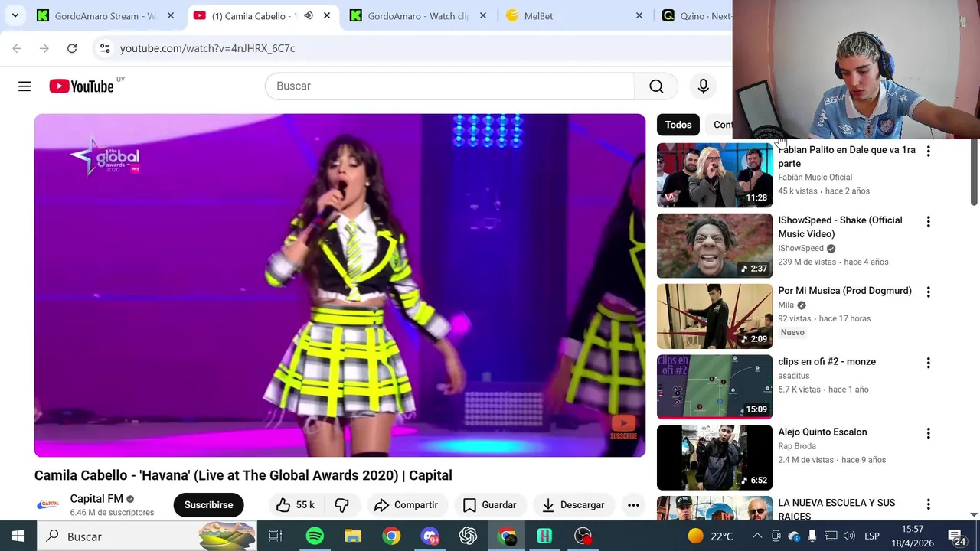Save the video with Guardar
980x551 pixels.
pyautogui.click(x=490, y=505)
